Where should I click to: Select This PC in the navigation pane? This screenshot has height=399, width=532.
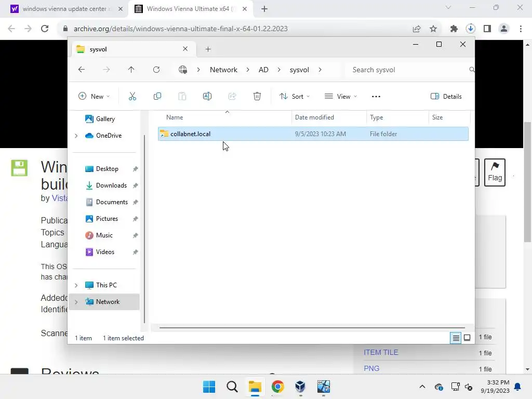click(106, 285)
